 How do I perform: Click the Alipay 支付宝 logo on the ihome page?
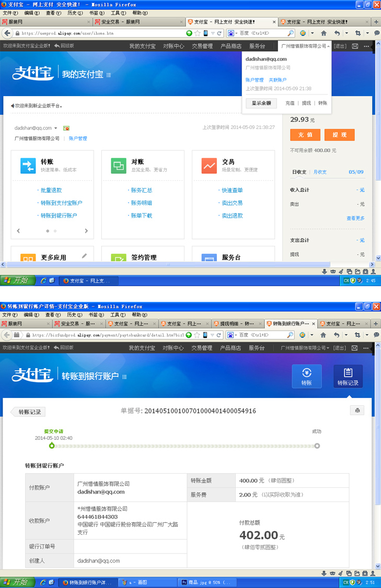click(32, 73)
